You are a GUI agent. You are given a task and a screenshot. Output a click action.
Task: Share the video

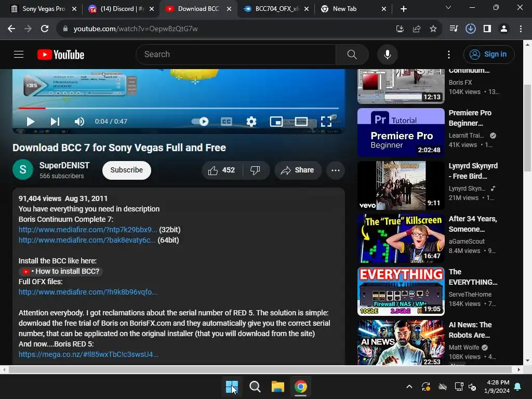click(x=298, y=170)
